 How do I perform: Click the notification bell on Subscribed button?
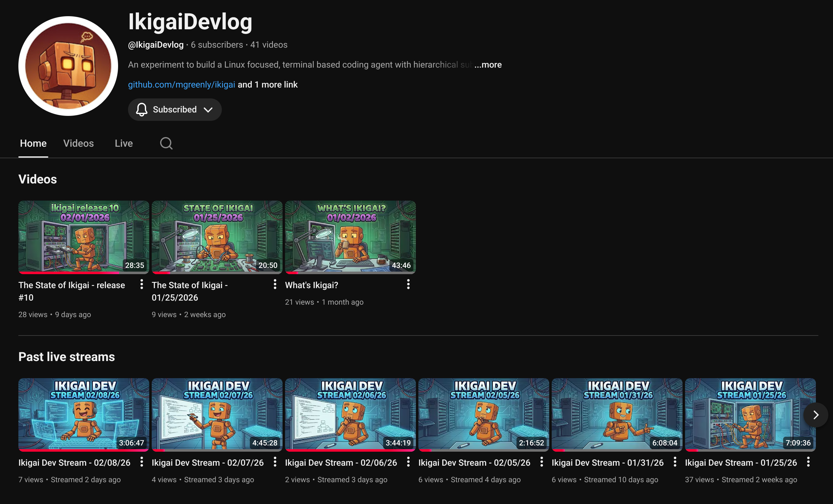(x=141, y=110)
